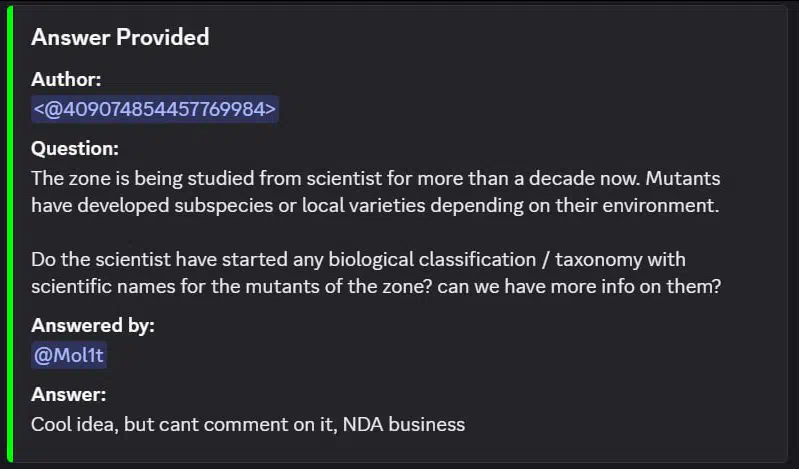The image size is (799, 469).
Task: Click the "Answered by:" field label
Action: (x=93, y=325)
